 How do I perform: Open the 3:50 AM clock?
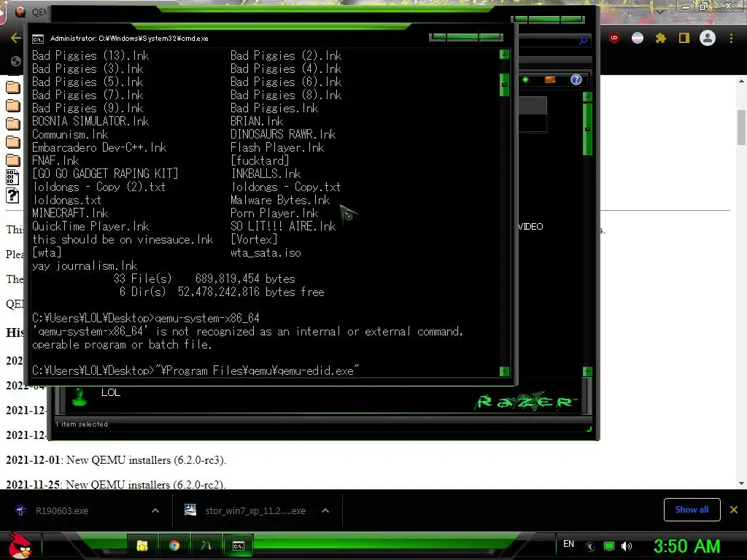click(686, 546)
